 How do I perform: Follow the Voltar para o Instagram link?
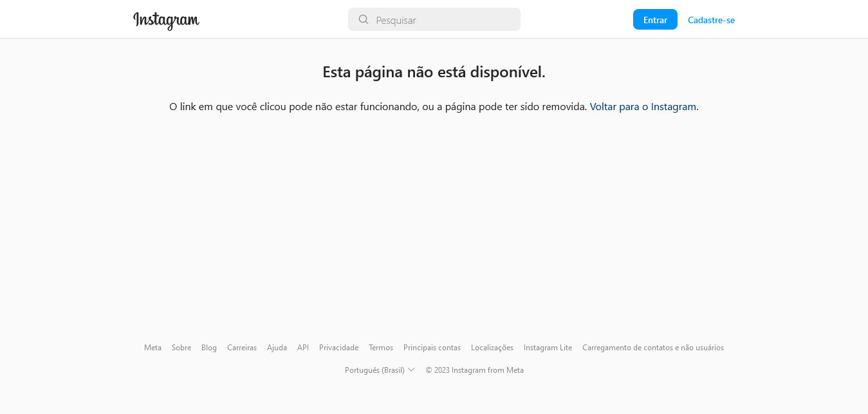(x=643, y=107)
